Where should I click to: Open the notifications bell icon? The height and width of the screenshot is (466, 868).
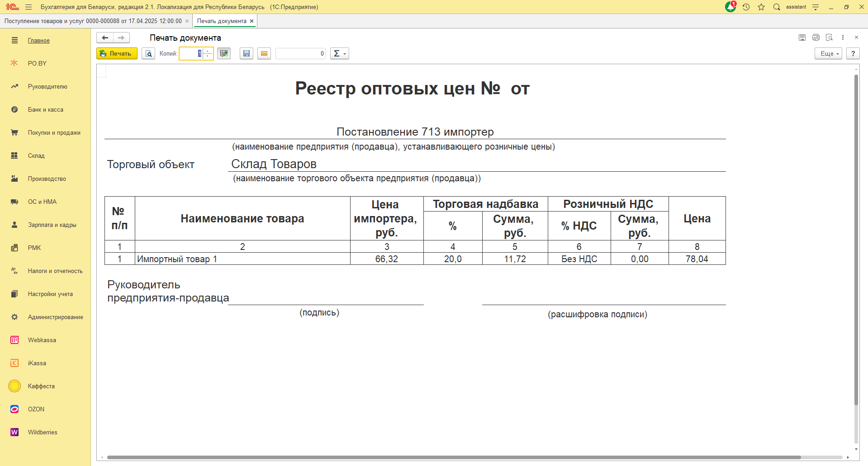(x=730, y=7)
